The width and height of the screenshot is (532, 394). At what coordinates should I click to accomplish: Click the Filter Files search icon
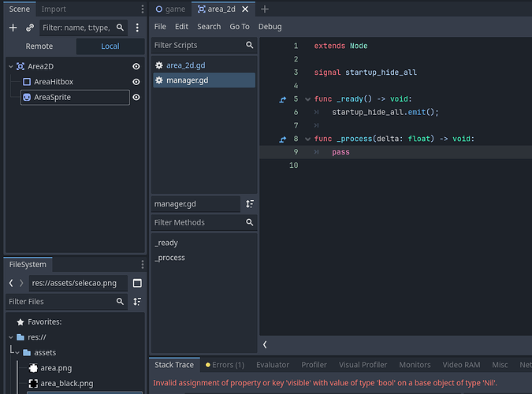pyautogui.click(x=120, y=301)
